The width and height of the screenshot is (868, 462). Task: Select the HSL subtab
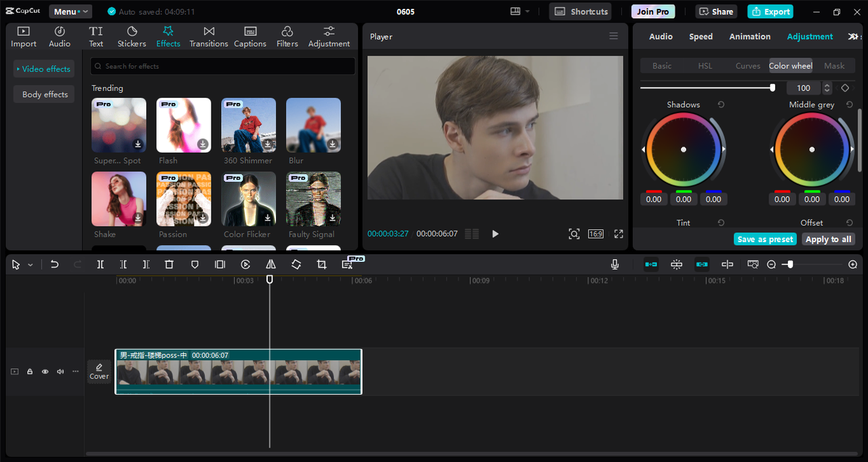(705, 66)
